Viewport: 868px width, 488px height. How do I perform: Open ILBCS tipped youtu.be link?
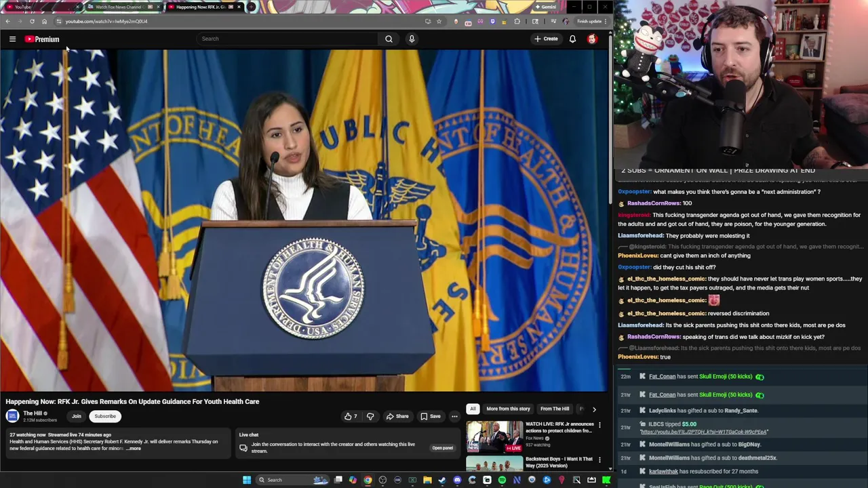pyautogui.click(x=704, y=432)
